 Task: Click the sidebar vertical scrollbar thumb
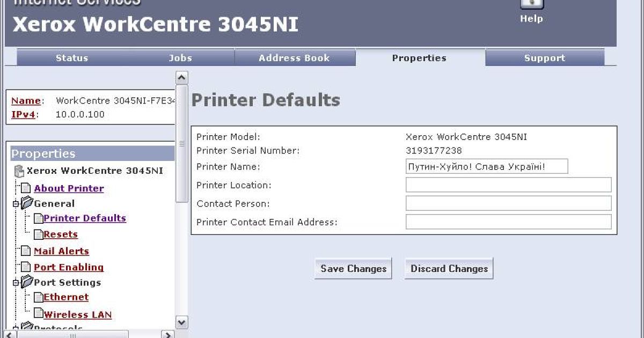pyautogui.click(x=182, y=143)
